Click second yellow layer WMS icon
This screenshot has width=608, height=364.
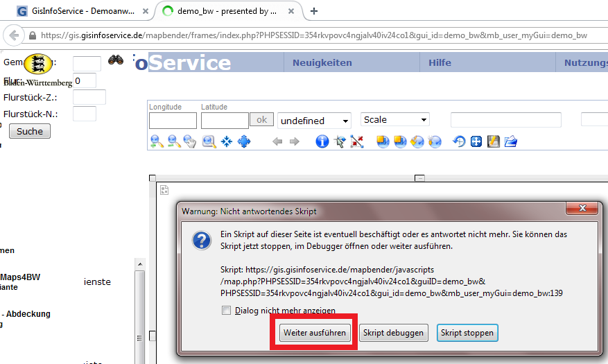pyautogui.click(x=400, y=141)
